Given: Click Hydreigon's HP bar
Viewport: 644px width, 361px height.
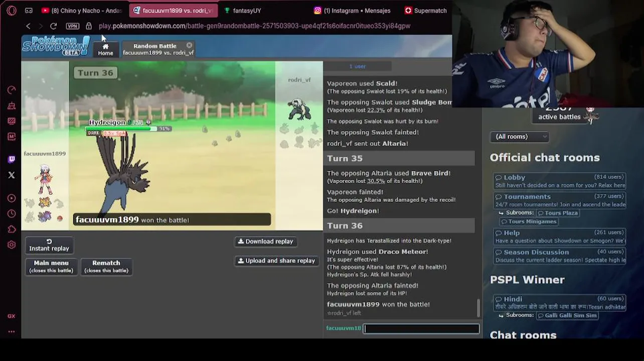Looking at the screenshot, I should (121, 129).
